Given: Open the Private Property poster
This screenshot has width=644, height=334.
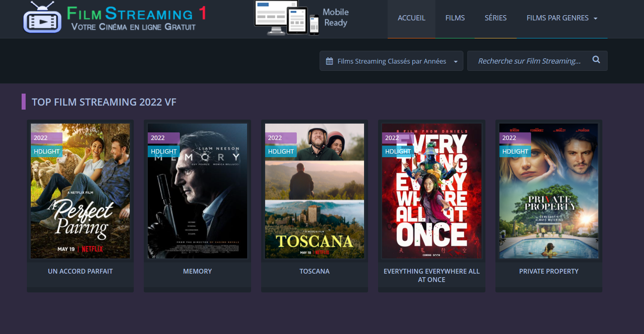Looking at the screenshot, I should coord(549,191).
